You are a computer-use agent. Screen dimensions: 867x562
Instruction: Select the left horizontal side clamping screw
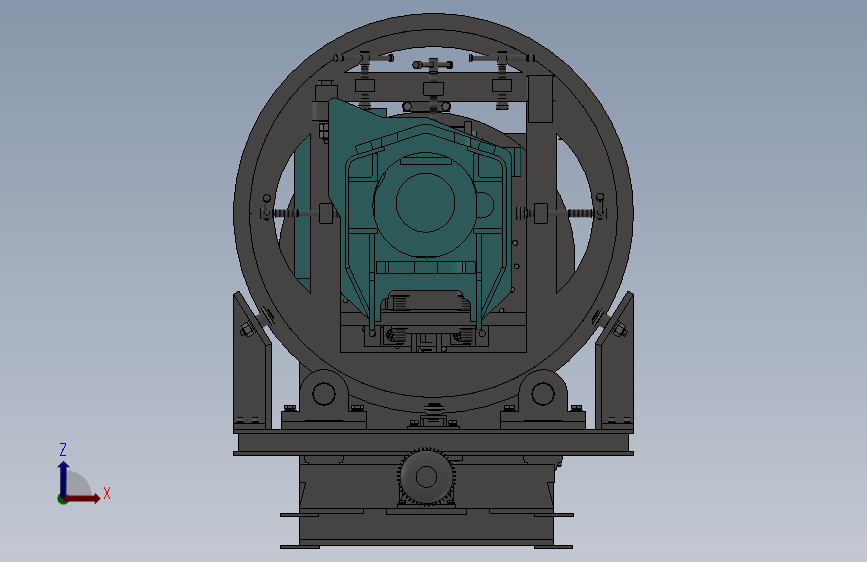297,214
